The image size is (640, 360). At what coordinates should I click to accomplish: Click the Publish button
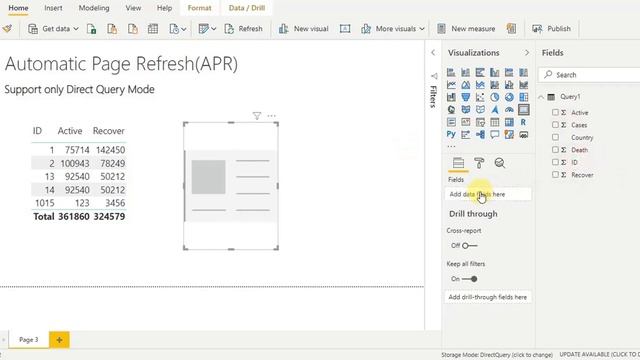tap(551, 29)
